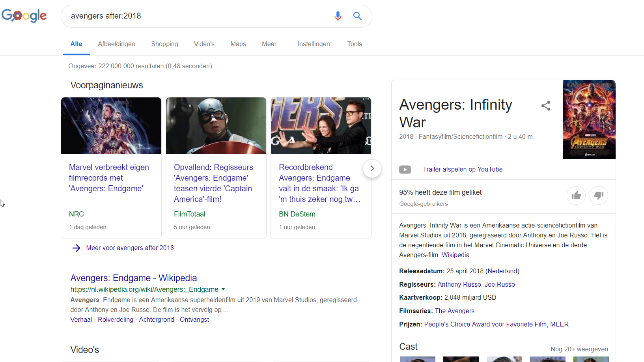Open the Meer search options menu
This screenshot has height=362, width=644.
[269, 44]
